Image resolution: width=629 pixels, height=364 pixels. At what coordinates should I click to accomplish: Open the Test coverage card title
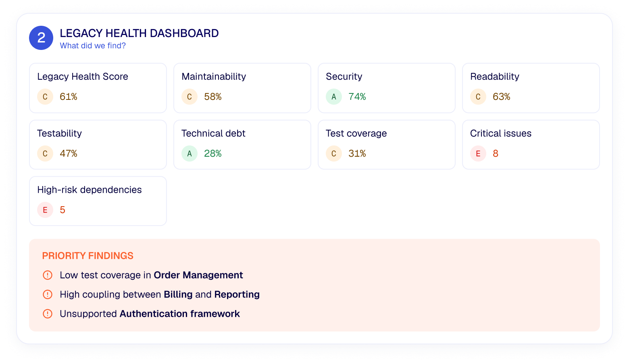point(356,133)
